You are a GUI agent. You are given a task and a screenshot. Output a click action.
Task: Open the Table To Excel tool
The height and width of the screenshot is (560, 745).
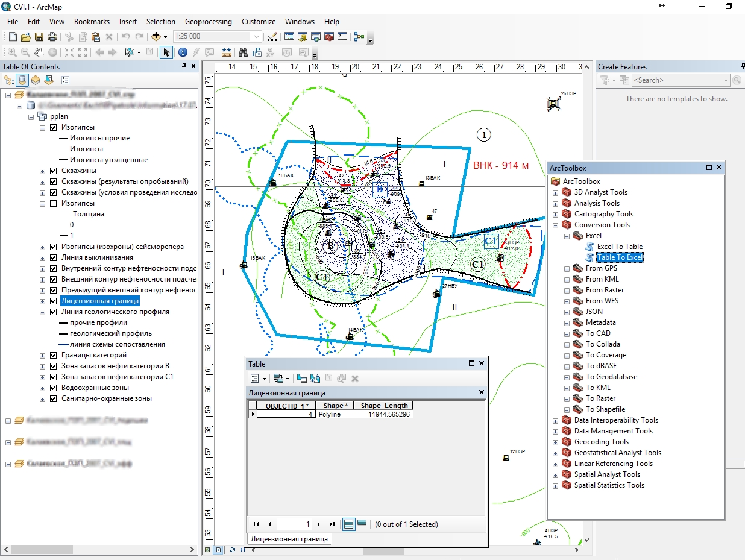(620, 257)
